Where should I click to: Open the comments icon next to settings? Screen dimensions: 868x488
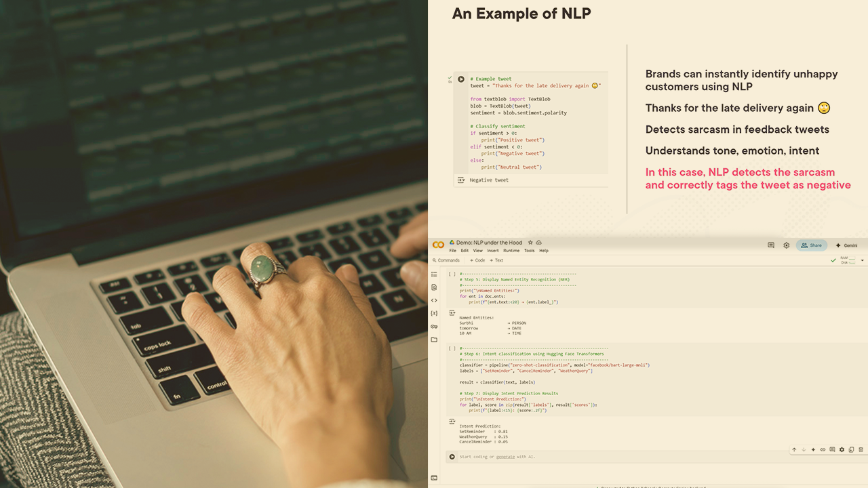click(771, 245)
